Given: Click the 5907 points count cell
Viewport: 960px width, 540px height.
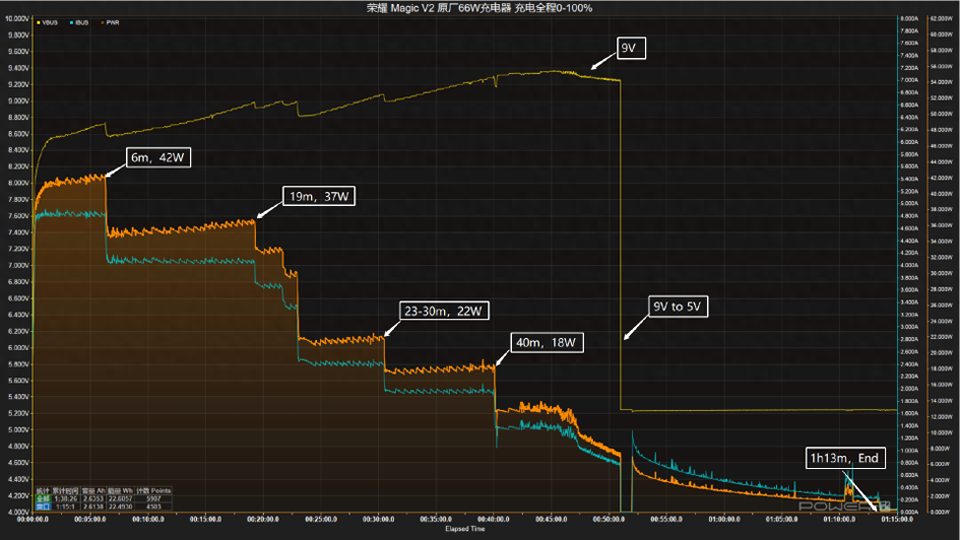Looking at the screenshot, I should pos(154,499).
